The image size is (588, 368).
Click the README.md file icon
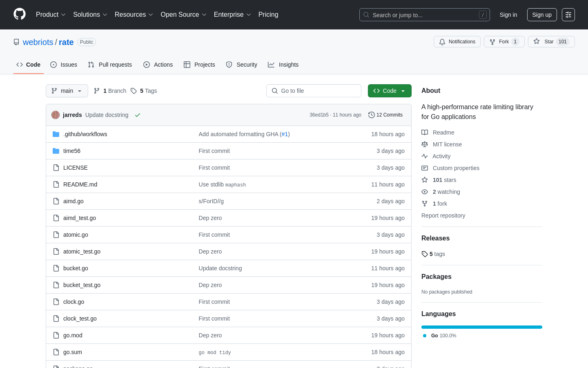coord(56,184)
